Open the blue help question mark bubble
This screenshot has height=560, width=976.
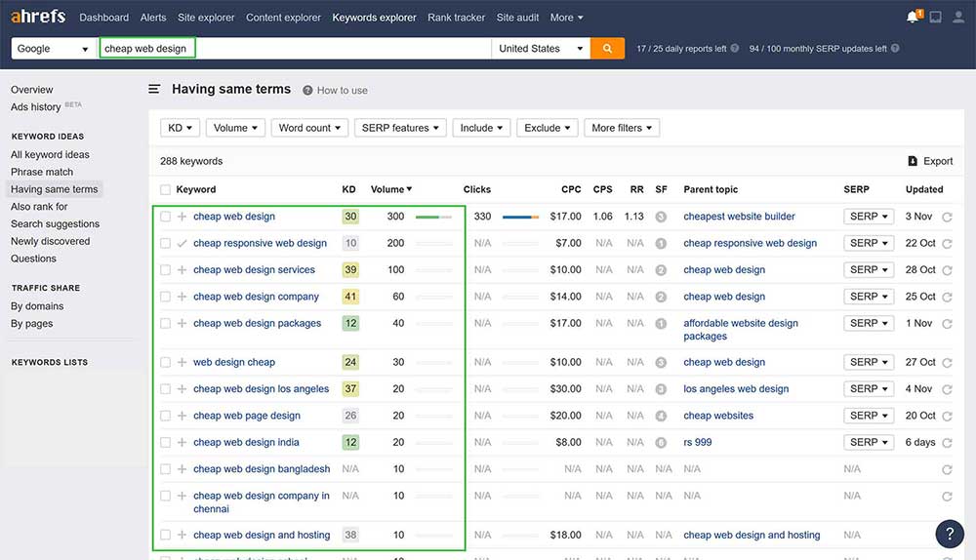pyautogui.click(x=950, y=534)
